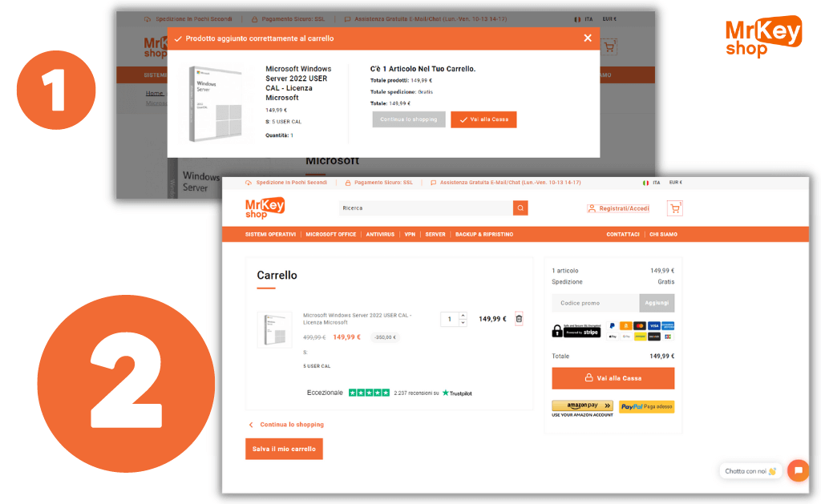Click the PayPal payment card icon
The height and width of the screenshot is (504, 821).
[612, 326]
